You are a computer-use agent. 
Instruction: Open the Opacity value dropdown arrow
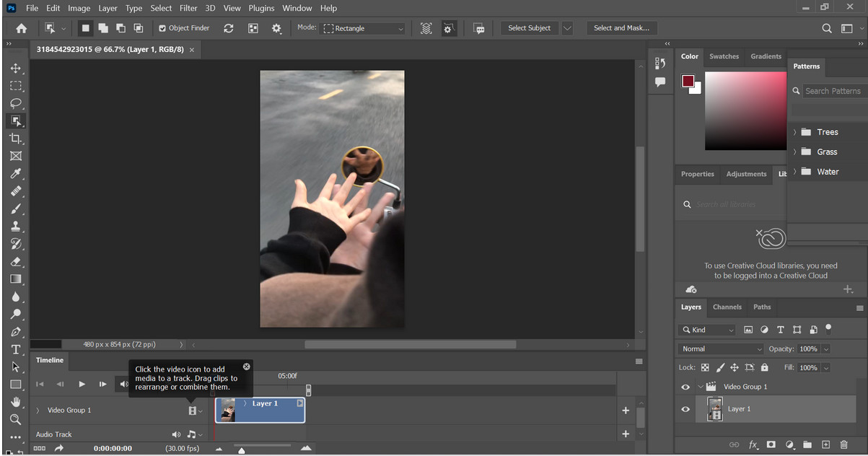tap(826, 348)
